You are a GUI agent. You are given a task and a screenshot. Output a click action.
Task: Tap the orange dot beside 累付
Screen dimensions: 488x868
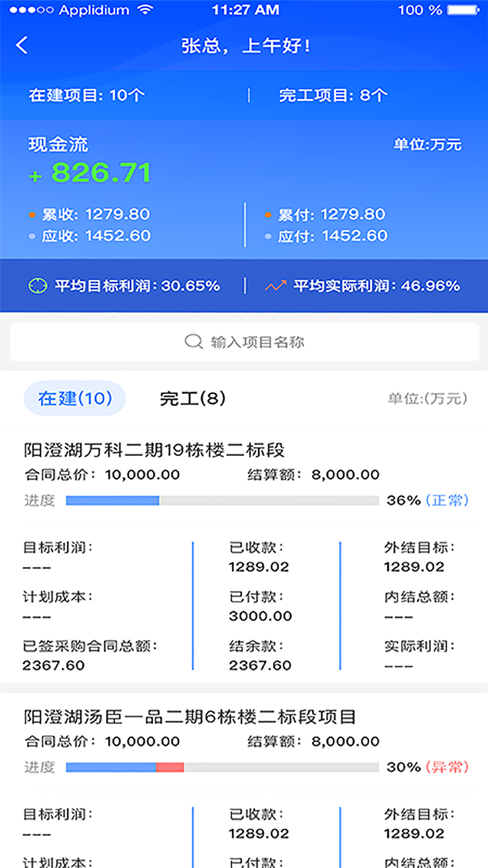click(x=268, y=215)
